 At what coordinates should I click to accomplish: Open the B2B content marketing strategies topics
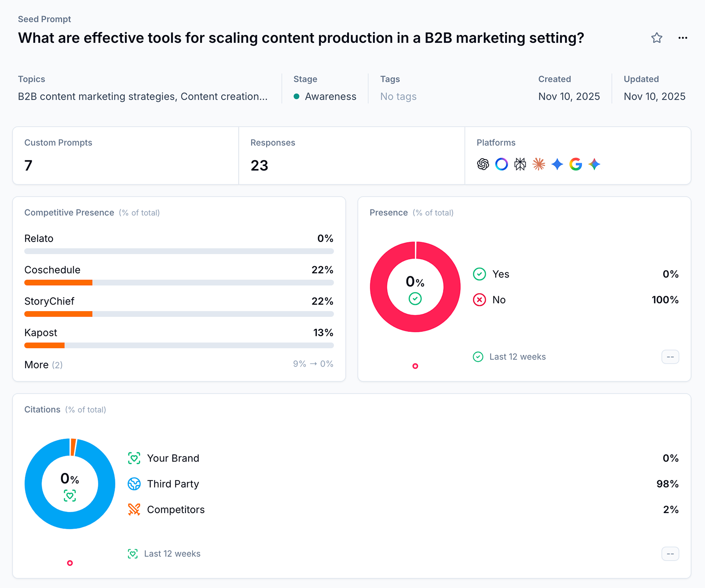143,97
